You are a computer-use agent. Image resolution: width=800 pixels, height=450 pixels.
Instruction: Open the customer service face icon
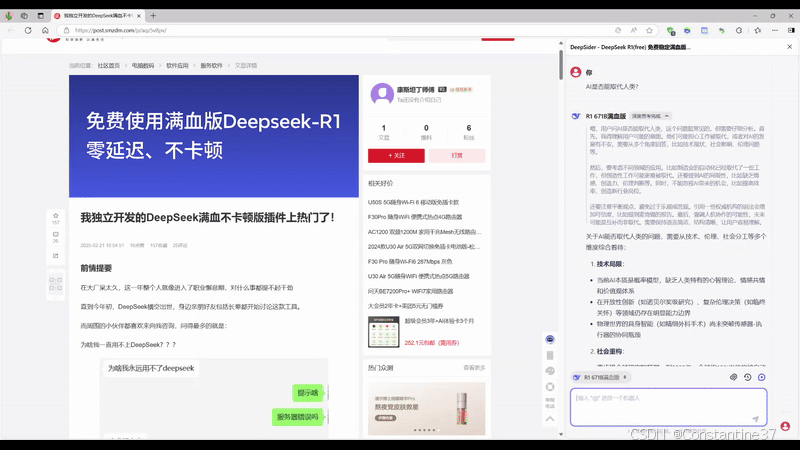pyautogui.click(x=550, y=371)
